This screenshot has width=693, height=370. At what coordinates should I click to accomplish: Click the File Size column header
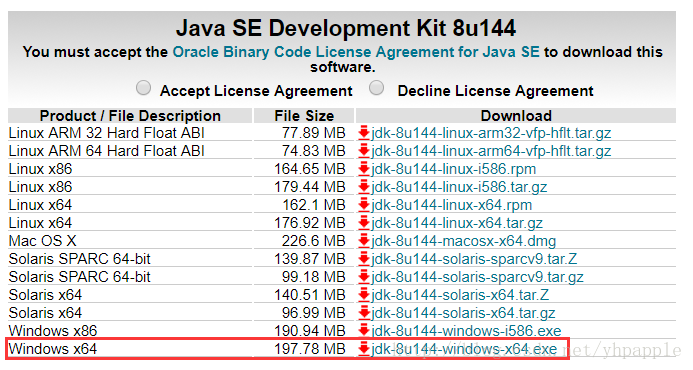(x=304, y=116)
